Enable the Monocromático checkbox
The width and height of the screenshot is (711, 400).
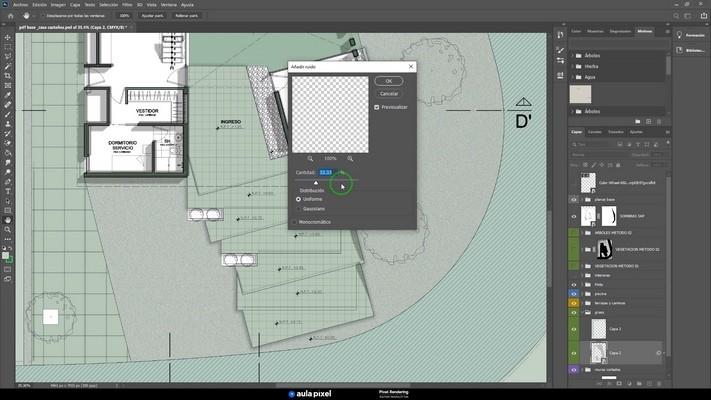(295, 222)
